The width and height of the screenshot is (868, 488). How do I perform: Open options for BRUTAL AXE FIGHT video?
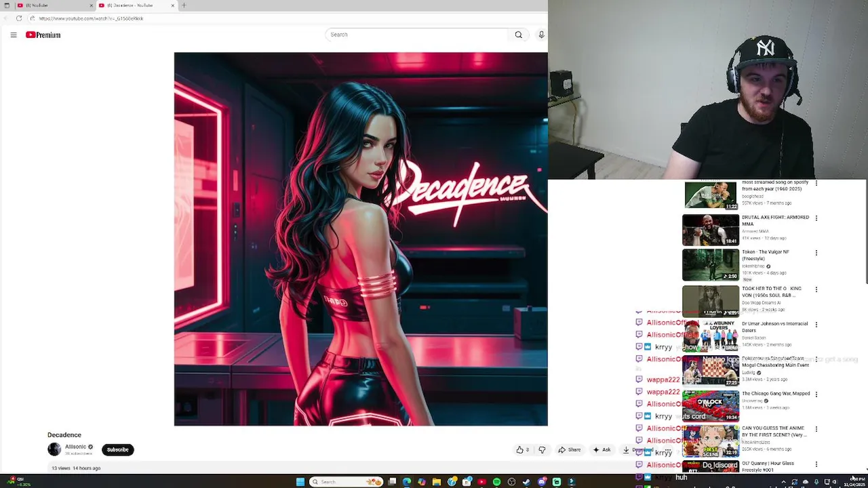pyautogui.click(x=816, y=218)
